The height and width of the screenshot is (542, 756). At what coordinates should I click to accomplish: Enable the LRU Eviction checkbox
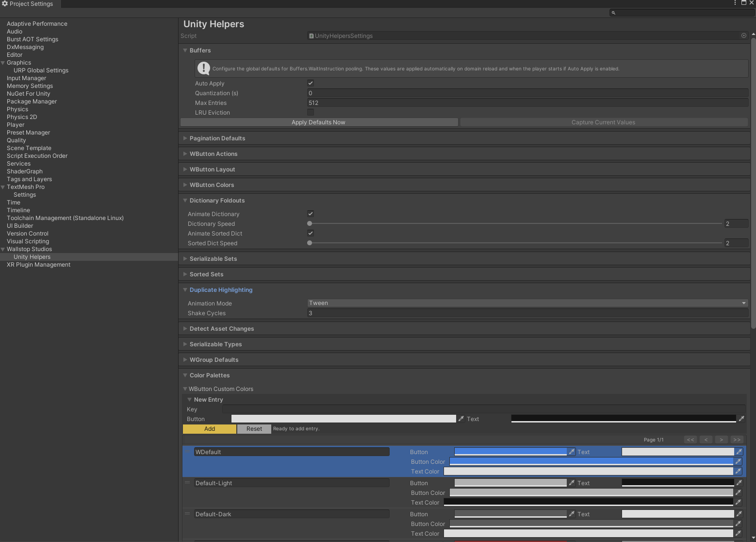(310, 112)
